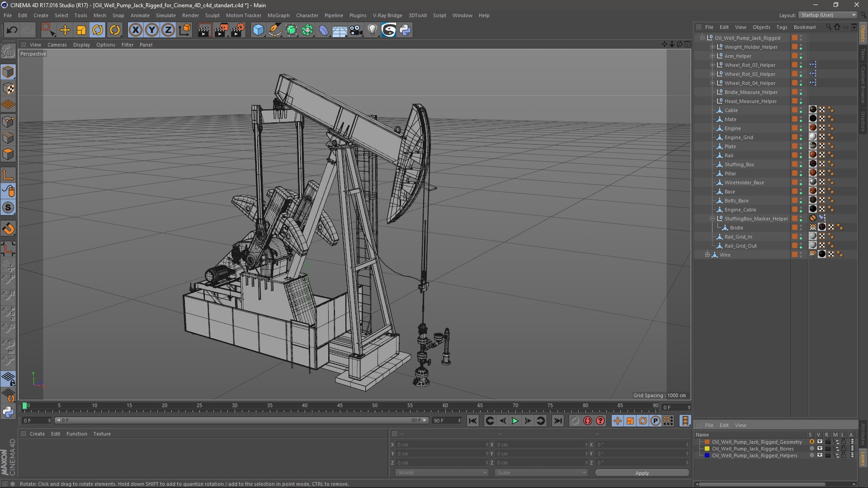Select the Move tool
This screenshot has height=488, width=868.
coord(65,30)
